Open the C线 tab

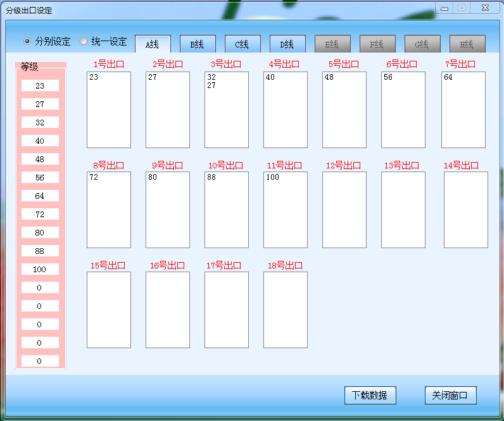[x=243, y=44]
